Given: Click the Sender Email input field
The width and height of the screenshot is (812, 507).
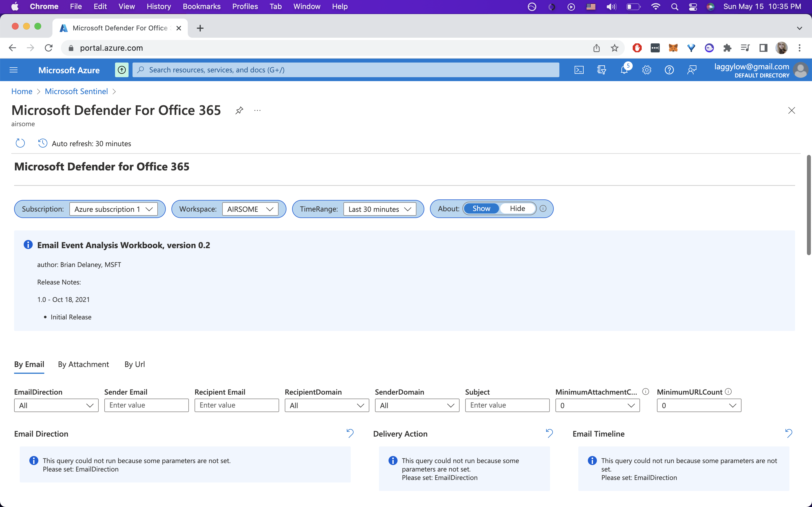Looking at the screenshot, I should (146, 405).
